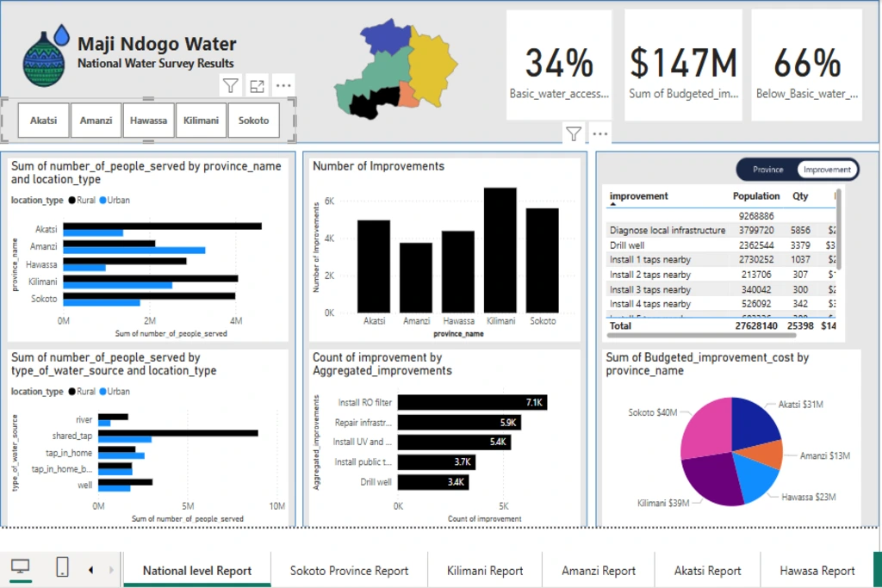Click the Akatsi Rural bar in province chart

[162, 226]
